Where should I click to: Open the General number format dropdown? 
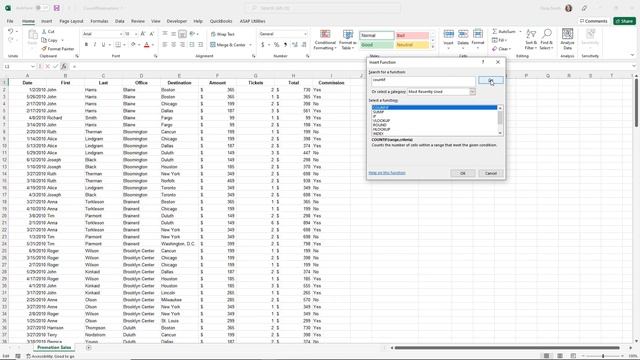305,34
